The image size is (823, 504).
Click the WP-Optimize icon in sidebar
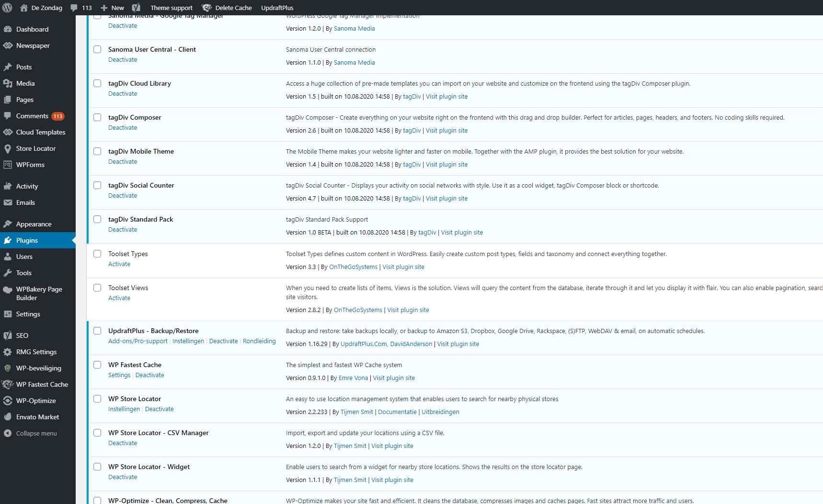pyautogui.click(x=8, y=401)
